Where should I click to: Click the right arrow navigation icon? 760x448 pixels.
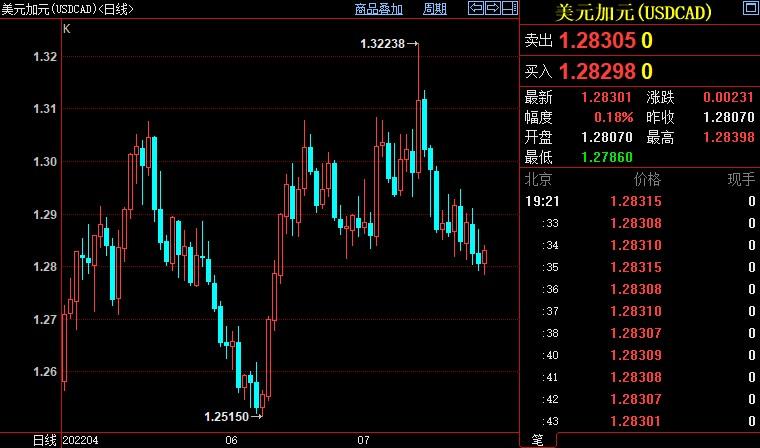click(x=492, y=9)
